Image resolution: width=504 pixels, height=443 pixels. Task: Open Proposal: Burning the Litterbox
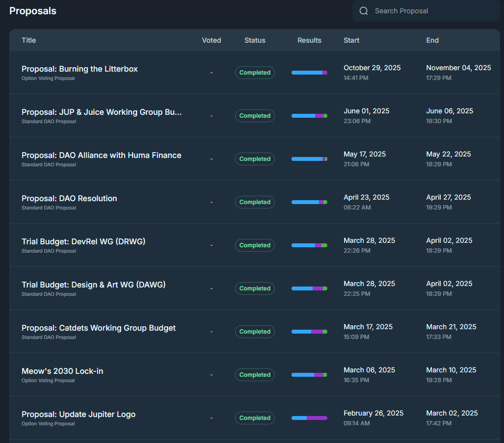[80, 69]
